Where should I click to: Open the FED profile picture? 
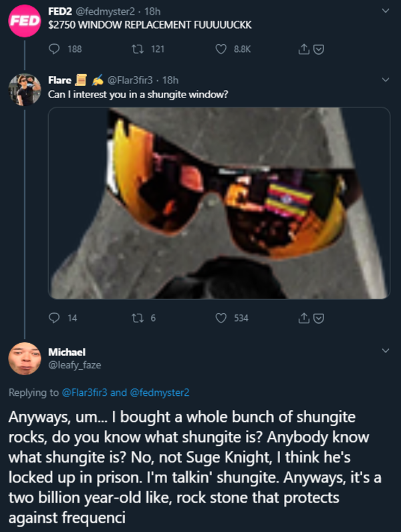(24, 20)
